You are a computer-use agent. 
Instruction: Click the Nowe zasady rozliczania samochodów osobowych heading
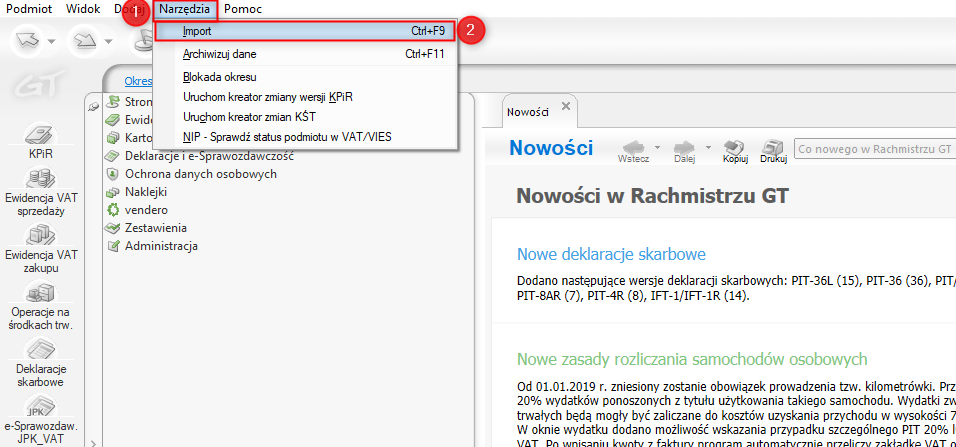(x=691, y=359)
